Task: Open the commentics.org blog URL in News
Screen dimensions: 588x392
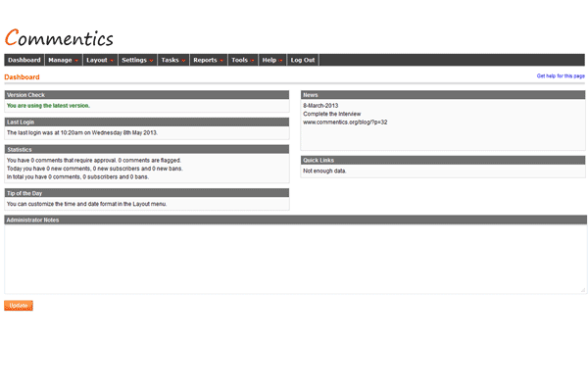Action: (345, 122)
